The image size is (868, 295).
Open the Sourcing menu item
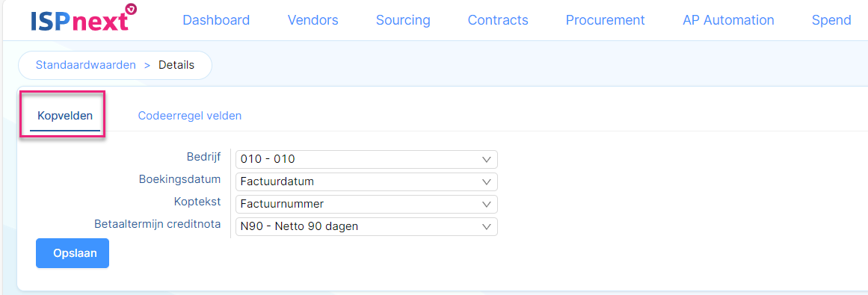pyautogui.click(x=403, y=20)
